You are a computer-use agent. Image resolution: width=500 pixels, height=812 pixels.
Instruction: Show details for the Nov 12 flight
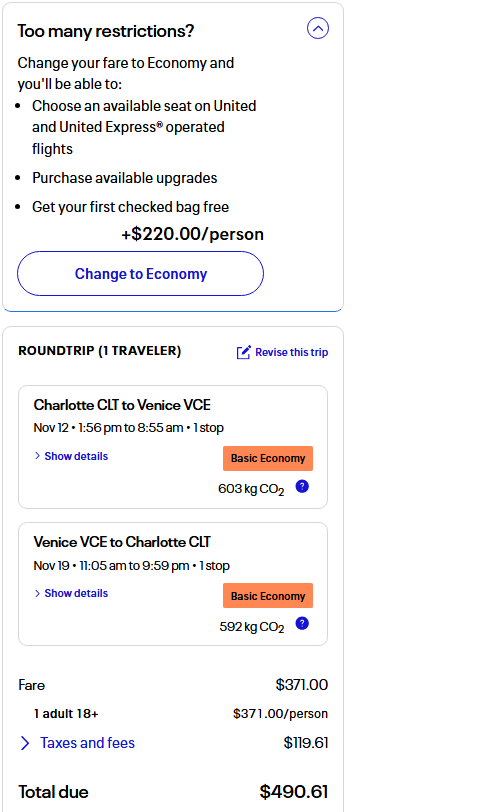click(x=76, y=456)
